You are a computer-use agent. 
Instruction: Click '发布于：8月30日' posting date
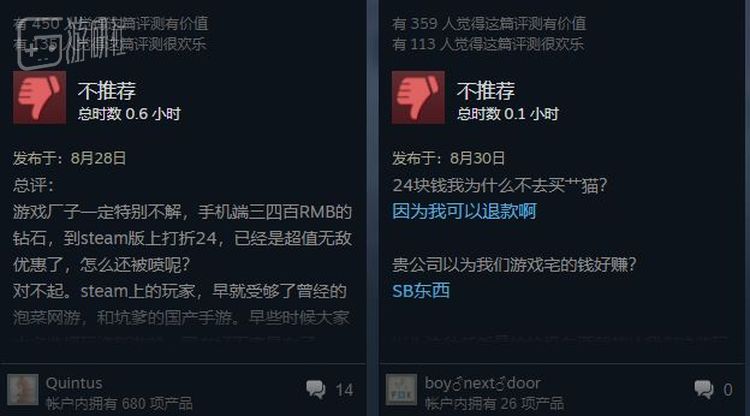coord(448,158)
